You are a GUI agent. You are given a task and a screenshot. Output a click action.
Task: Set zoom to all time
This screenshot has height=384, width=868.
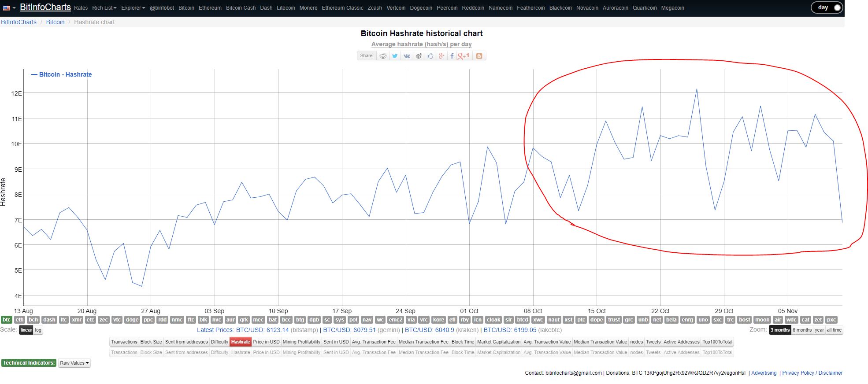click(834, 330)
